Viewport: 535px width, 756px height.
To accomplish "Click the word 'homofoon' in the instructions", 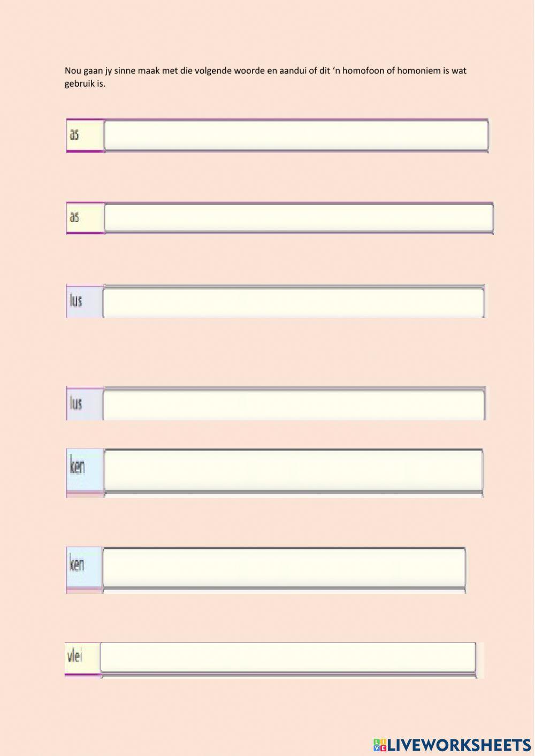I will click(x=363, y=71).
